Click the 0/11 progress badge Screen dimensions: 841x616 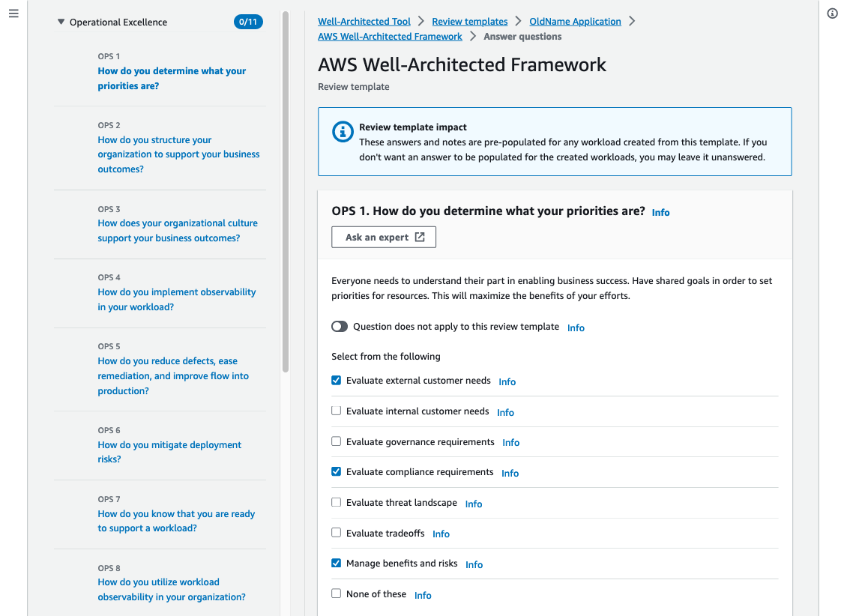pos(248,22)
